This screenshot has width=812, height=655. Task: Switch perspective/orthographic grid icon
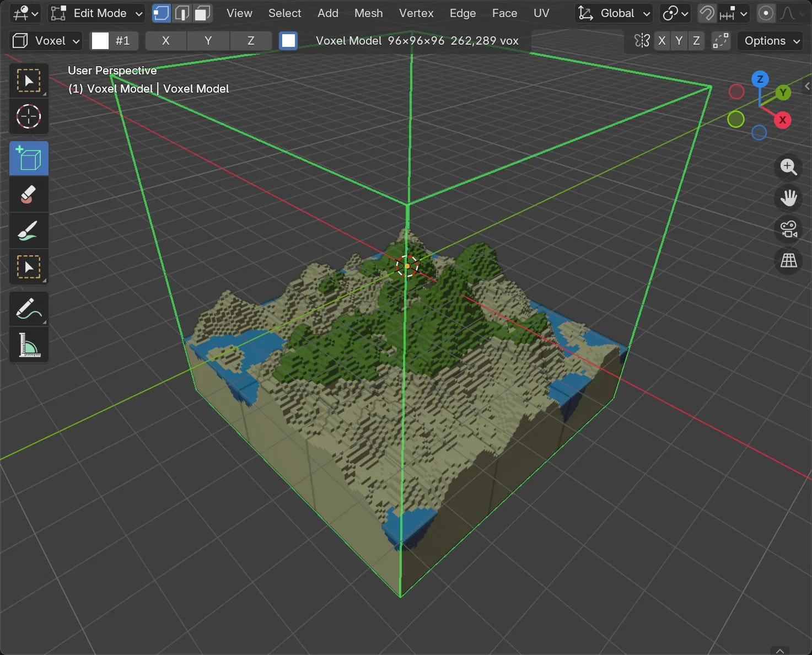pos(789,260)
